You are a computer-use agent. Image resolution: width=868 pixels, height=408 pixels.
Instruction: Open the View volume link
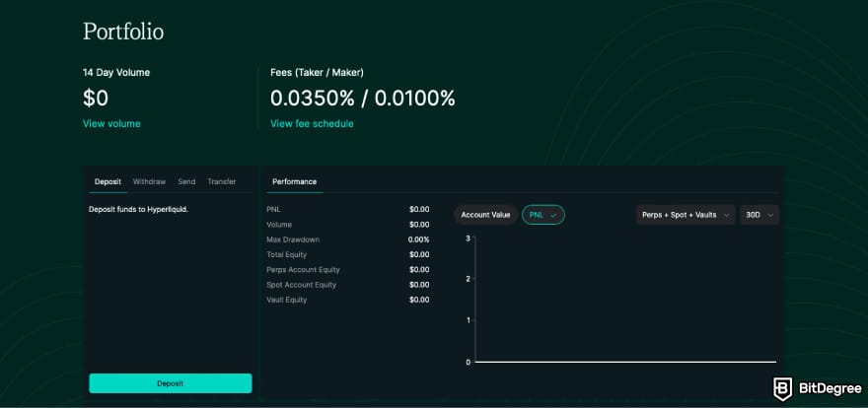[x=111, y=124]
